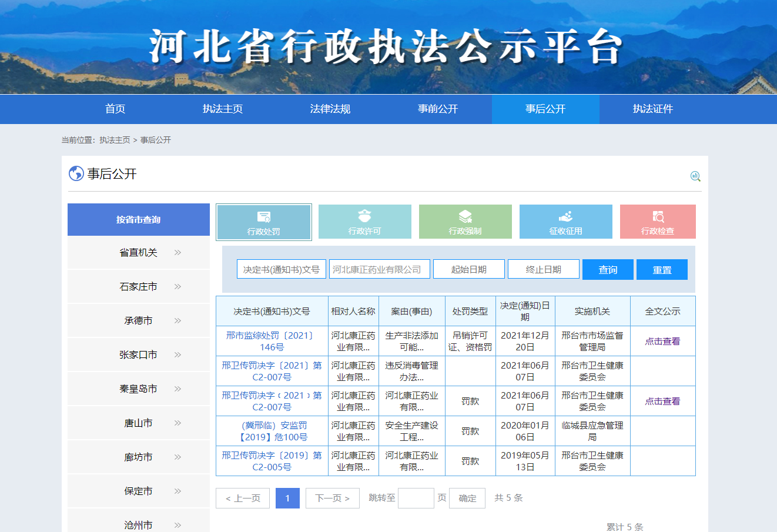
Task: Go to the 首页 navigation tab
Action: point(115,109)
